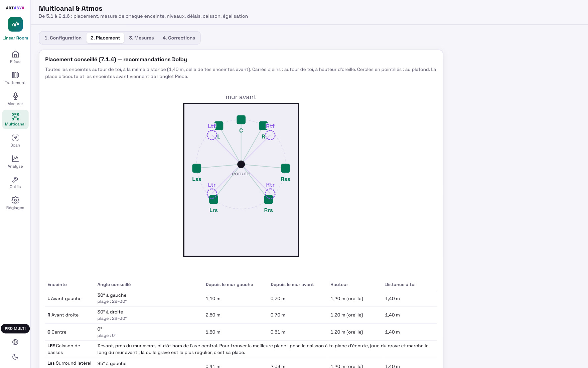Click the 'L Avant gauche' row label
588x368 pixels.
tap(64, 298)
